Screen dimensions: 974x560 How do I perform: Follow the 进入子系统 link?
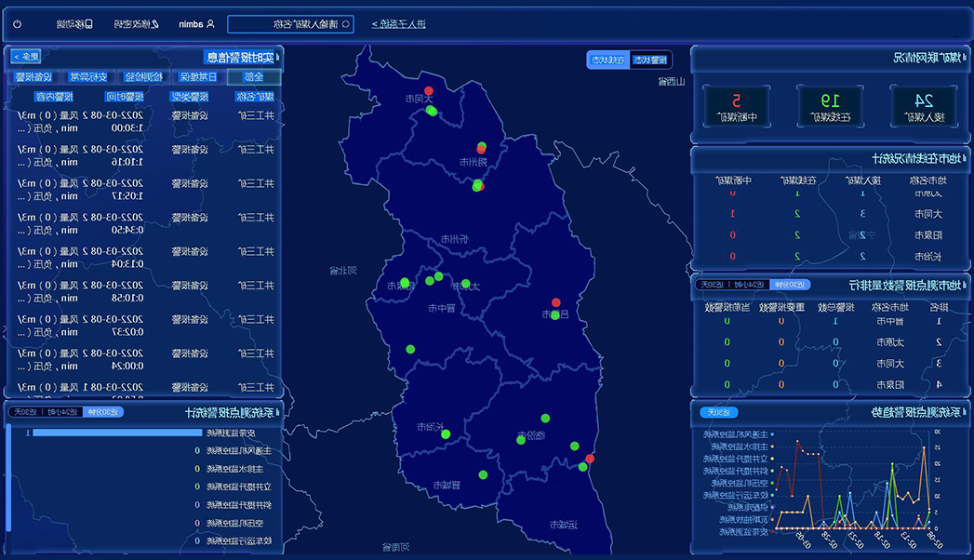coord(399,23)
